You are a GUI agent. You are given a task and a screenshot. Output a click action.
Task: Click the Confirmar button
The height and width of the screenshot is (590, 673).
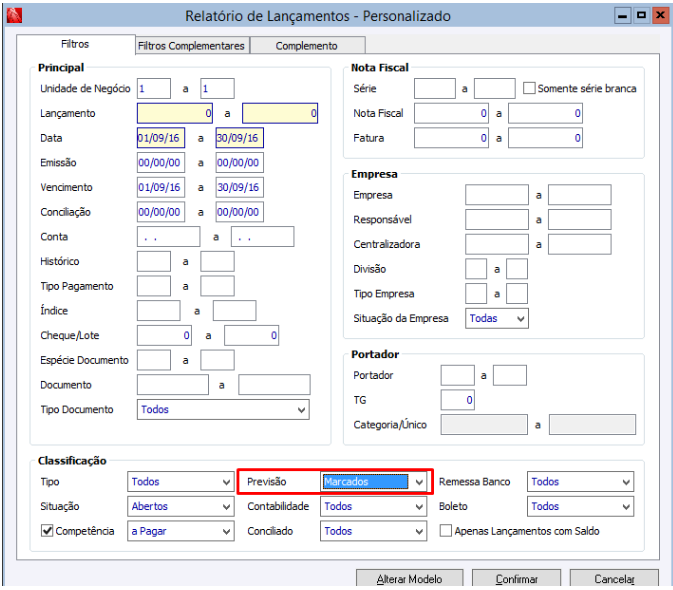[x=516, y=578]
